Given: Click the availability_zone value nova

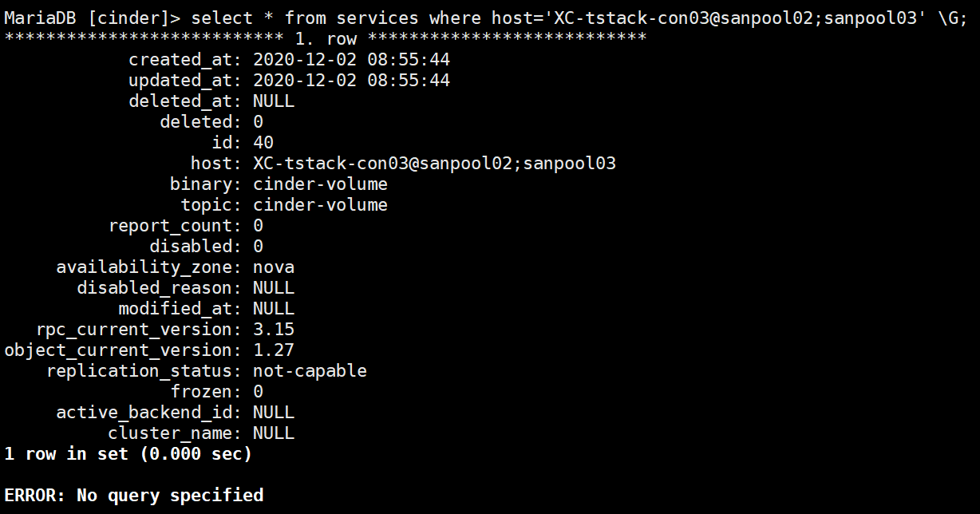Looking at the screenshot, I should click(x=274, y=267).
